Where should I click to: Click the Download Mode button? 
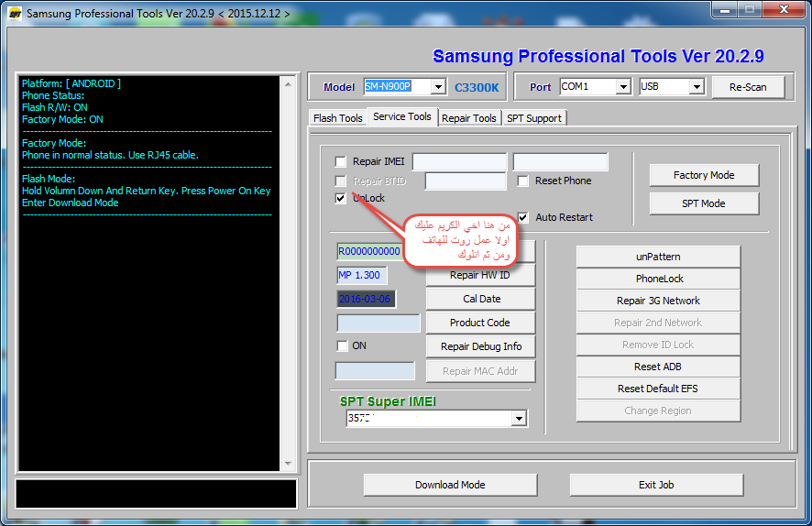(x=450, y=485)
